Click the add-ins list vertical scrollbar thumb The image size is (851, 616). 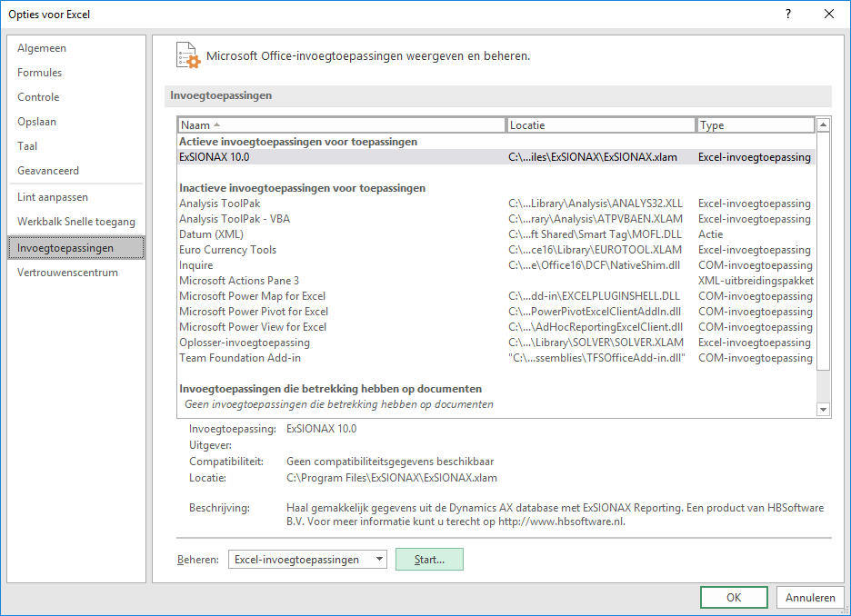pos(824,251)
